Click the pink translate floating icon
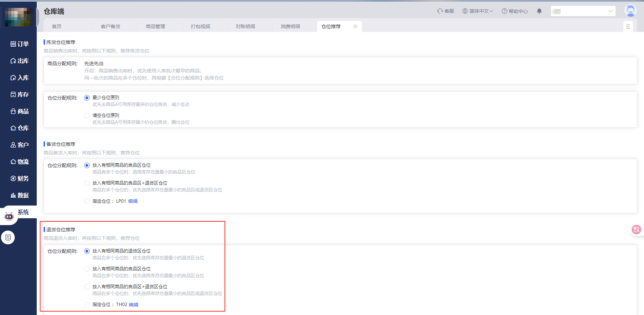This screenshot has height=315, width=644. pyautogui.click(x=636, y=230)
